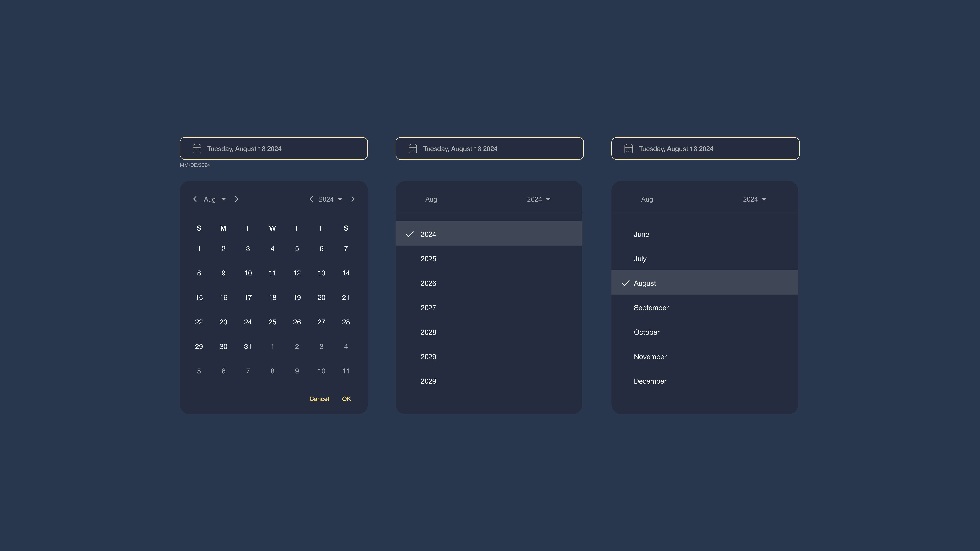Pick August 30 in the calendar
980x551 pixels.
point(223,346)
